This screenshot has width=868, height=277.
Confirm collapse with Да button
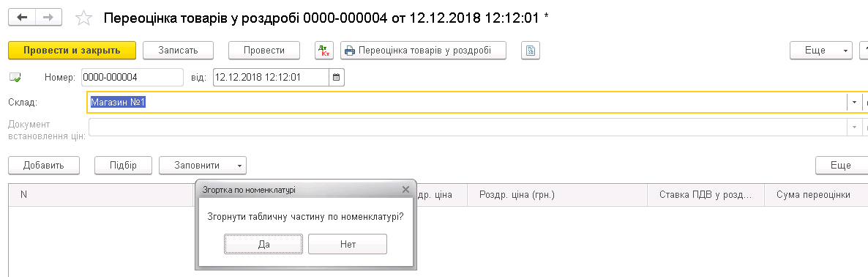(x=263, y=244)
